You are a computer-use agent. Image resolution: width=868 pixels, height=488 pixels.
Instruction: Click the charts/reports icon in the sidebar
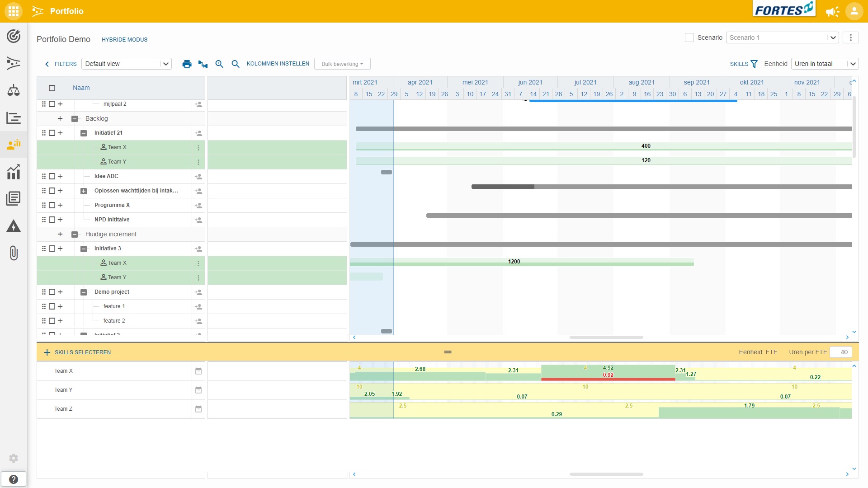tap(14, 172)
